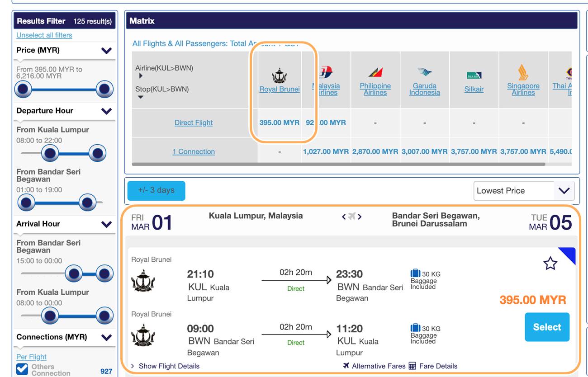Select the 3,007.00 MYR connection fare
The width and height of the screenshot is (588, 377).
[x=425, y=151]
